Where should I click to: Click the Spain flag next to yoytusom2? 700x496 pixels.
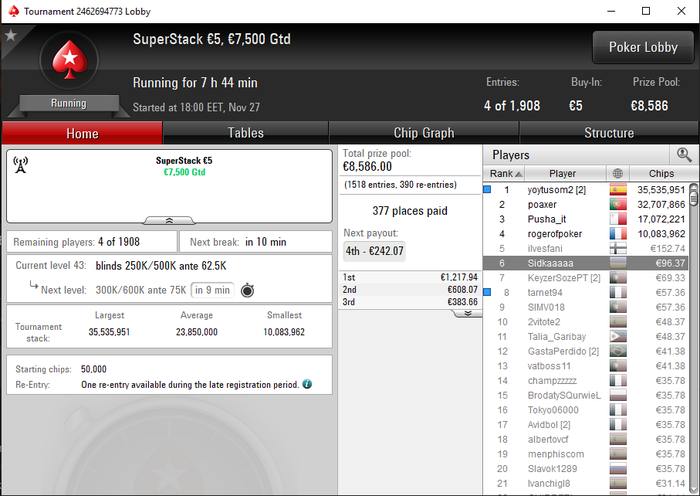pyautogui.click(x=618, y=190)
